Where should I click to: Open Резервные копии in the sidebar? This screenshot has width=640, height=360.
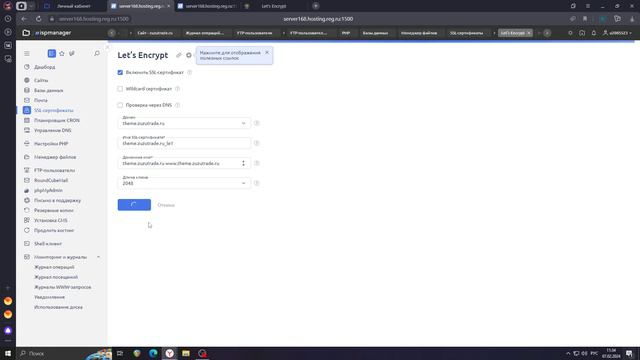tap(53, 210)
